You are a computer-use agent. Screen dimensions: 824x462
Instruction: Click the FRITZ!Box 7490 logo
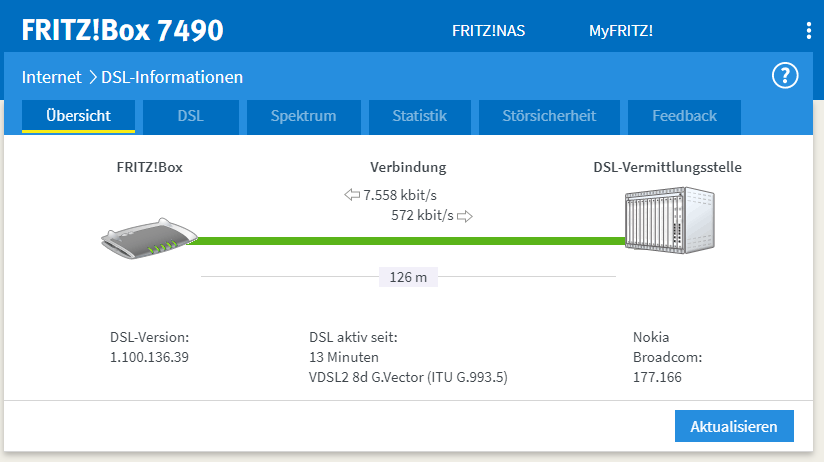(x=122, y=30)
